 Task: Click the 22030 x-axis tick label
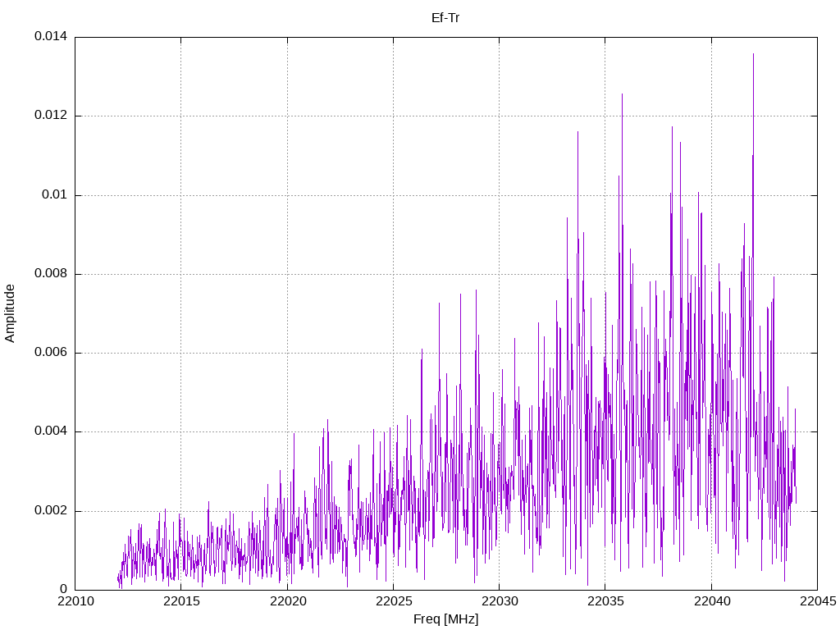pos(500,601)
